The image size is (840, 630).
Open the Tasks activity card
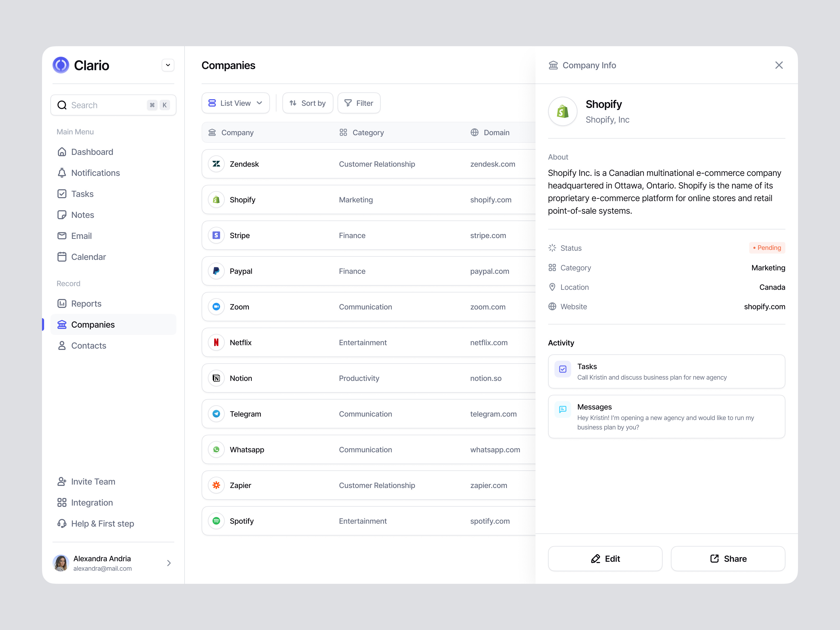point(666,371)
